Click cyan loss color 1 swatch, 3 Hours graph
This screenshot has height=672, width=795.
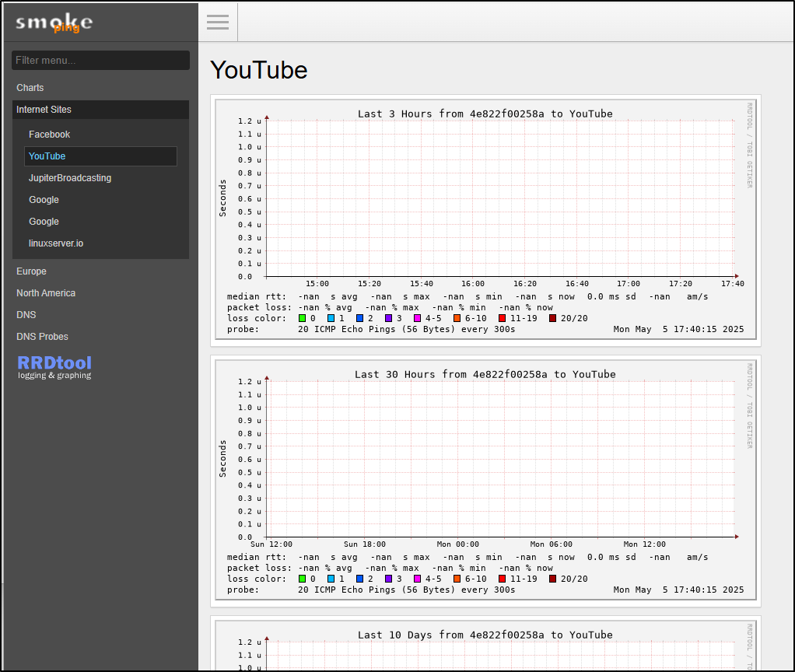click(331, 318)
